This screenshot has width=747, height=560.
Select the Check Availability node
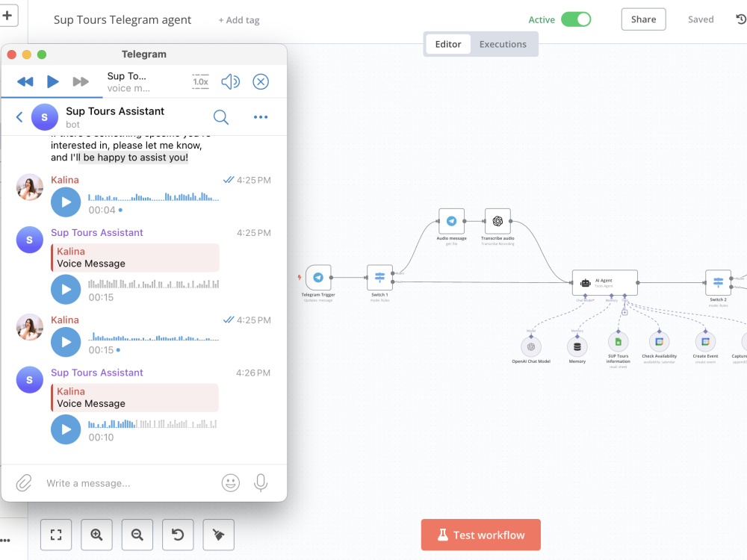click(659, 342)
